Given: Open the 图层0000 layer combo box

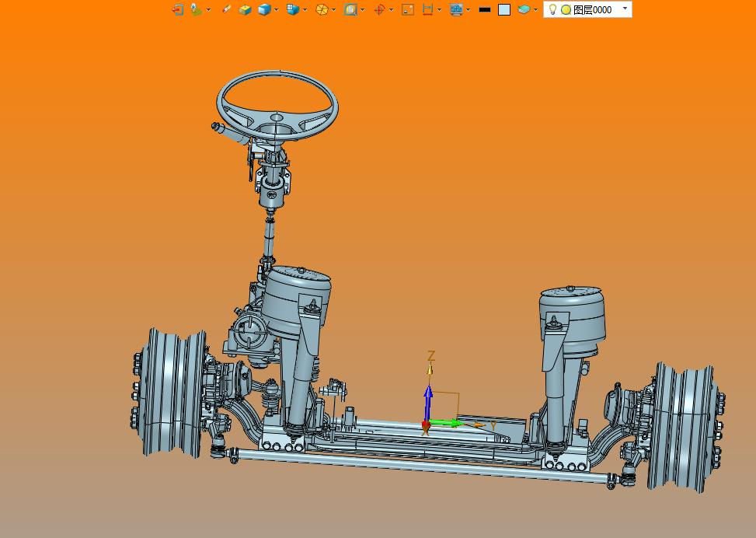Looking at the screenshot, I should coord(587,9).
